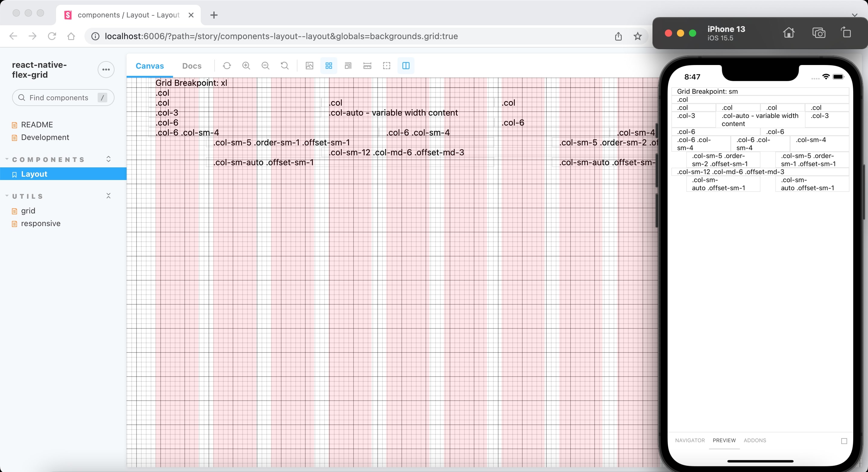This screenshot has width=868, height=472.
Task: Zoom in on the story canvas
Action: [246, 66]
